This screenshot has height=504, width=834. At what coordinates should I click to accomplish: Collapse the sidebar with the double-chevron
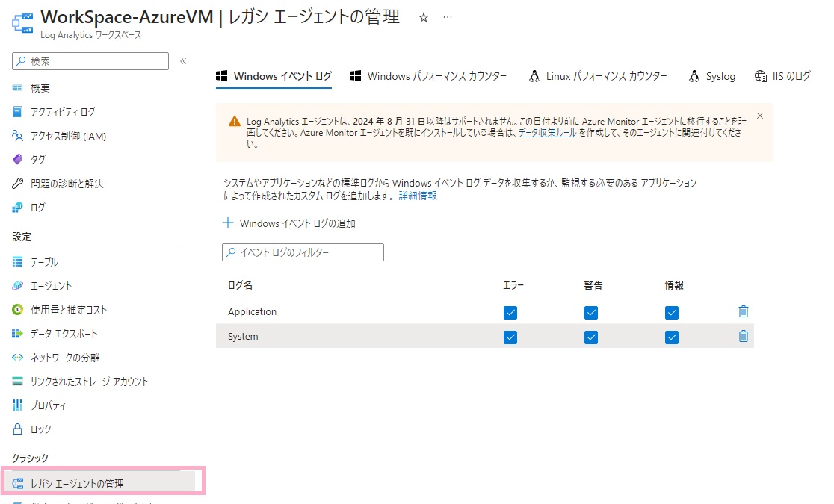[x=183, y=61]
